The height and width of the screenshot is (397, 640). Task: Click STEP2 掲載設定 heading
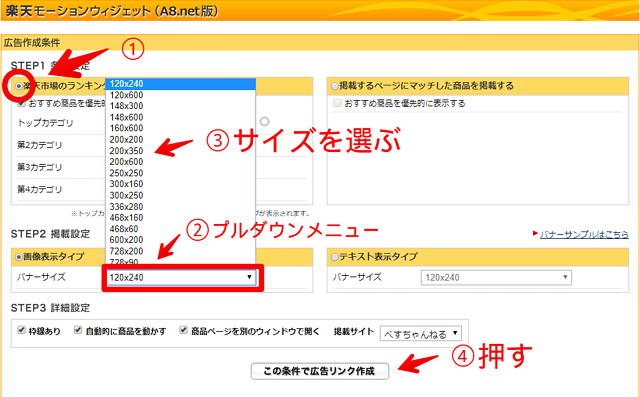pyautogui.click(x=50, y=234)
